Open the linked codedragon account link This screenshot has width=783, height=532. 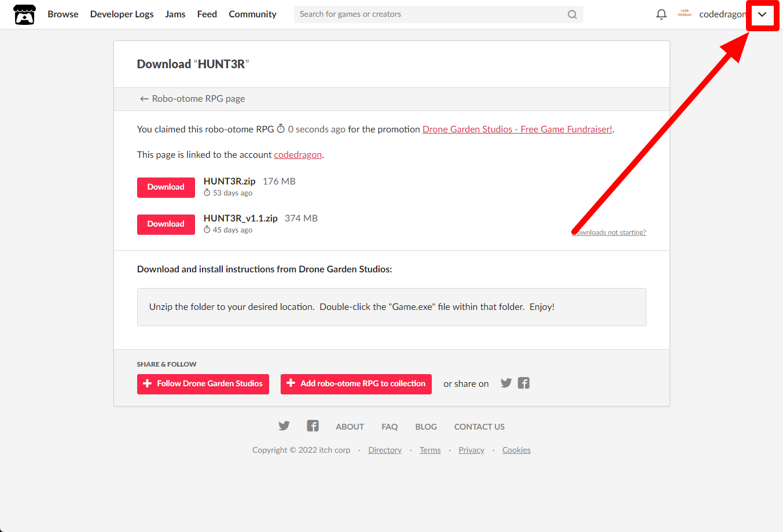click(x=298, y=155)
